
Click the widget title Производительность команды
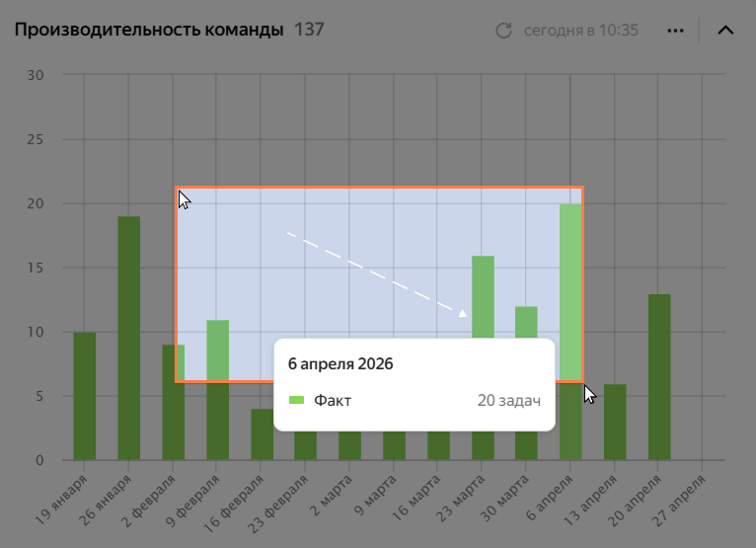click(149, 30)
